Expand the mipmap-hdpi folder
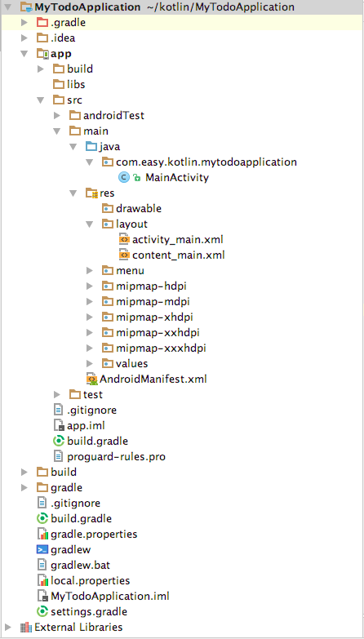Viewport: 364px width, 639px height. click(x=90, y=286)
